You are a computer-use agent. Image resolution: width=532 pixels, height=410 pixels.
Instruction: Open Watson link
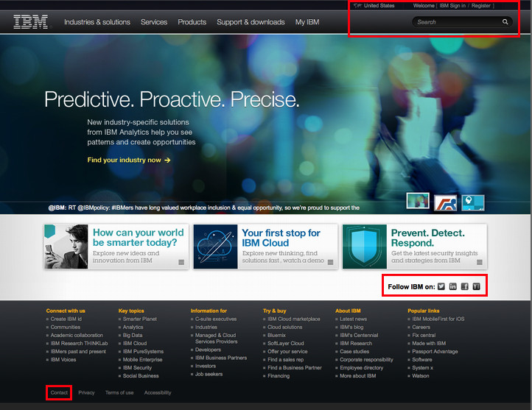(421, 376)
